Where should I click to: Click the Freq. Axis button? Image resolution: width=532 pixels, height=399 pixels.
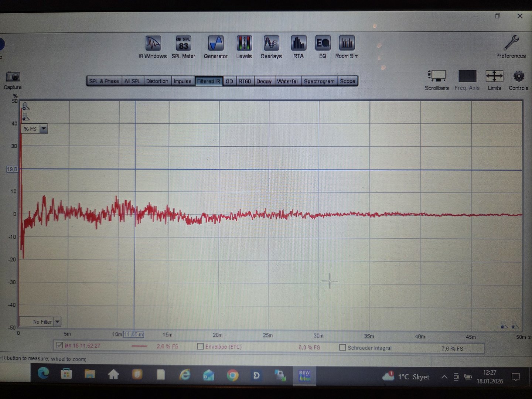467,80
